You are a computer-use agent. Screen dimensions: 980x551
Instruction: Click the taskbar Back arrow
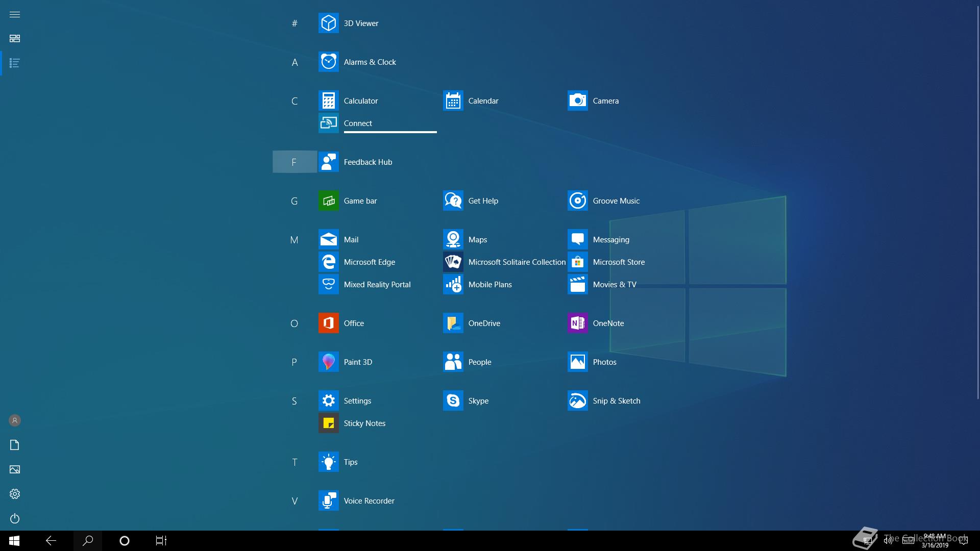[51, 541]
